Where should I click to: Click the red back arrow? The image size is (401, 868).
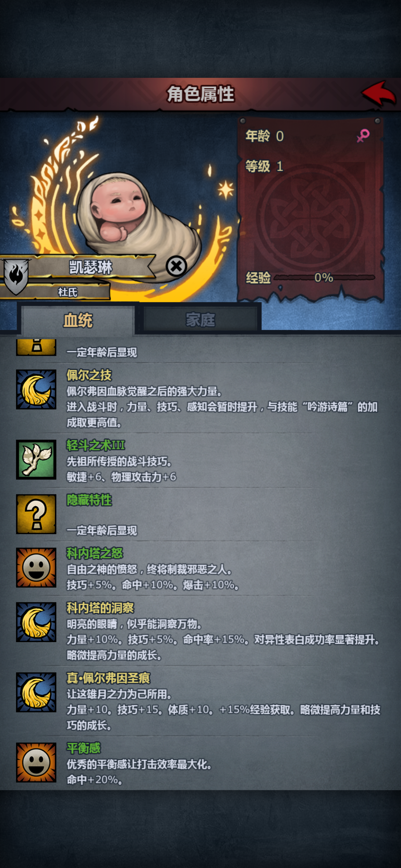tap(378, 93)
